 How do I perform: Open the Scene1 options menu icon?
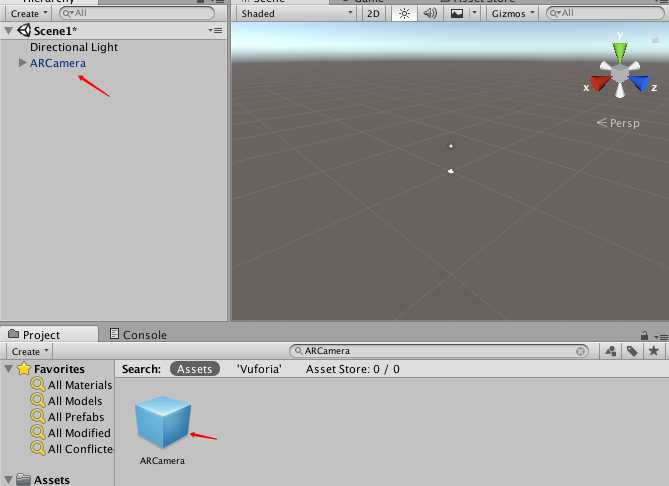[215, 30]
